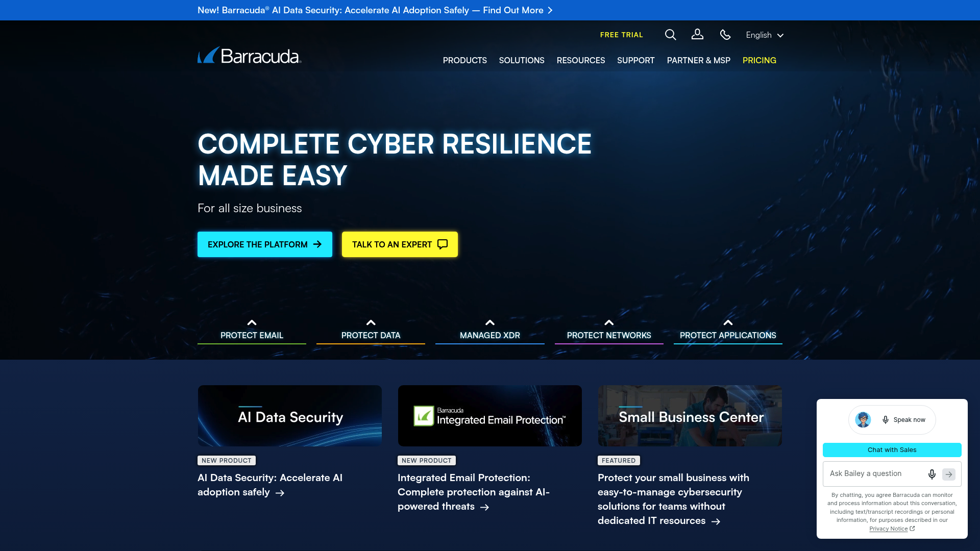Open the English language dropdown

765,35
